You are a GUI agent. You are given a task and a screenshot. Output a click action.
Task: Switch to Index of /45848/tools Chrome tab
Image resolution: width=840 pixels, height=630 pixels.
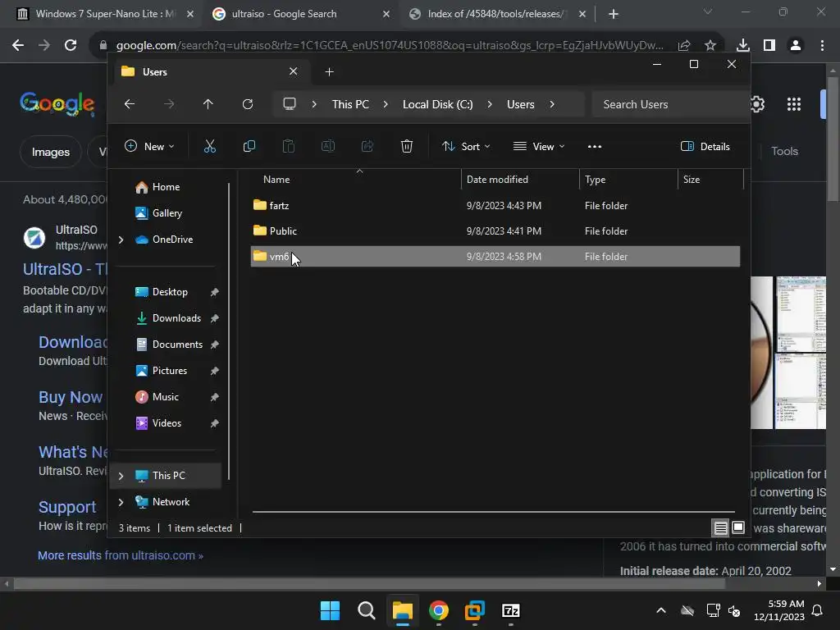pos(496,14)
